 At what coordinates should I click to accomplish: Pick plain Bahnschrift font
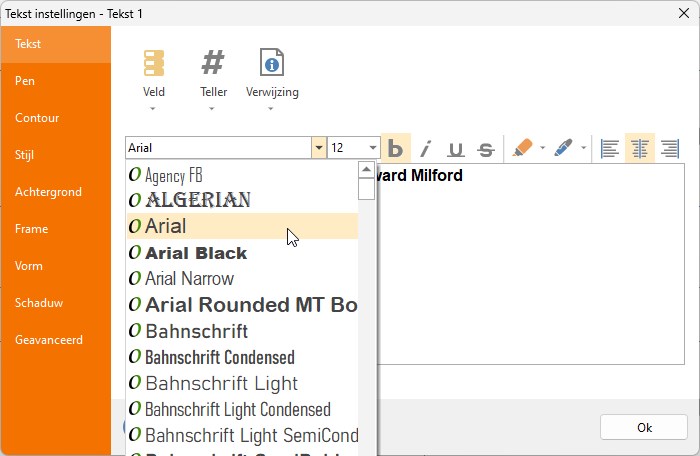pyautogui.click(x=242, y=331)
